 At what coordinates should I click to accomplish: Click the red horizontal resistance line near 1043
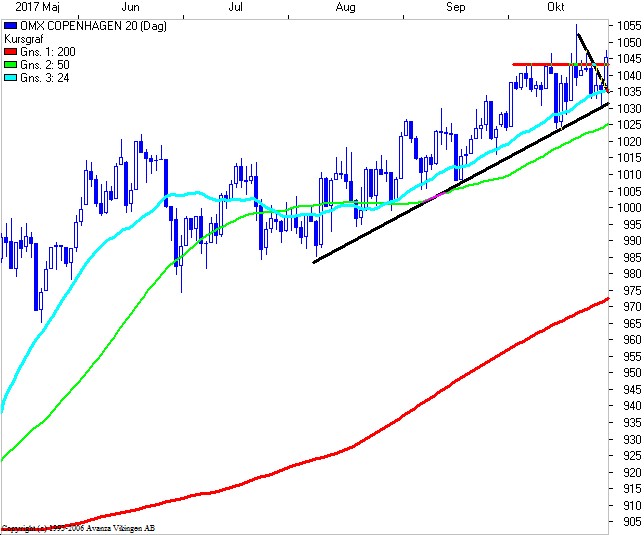550,65
